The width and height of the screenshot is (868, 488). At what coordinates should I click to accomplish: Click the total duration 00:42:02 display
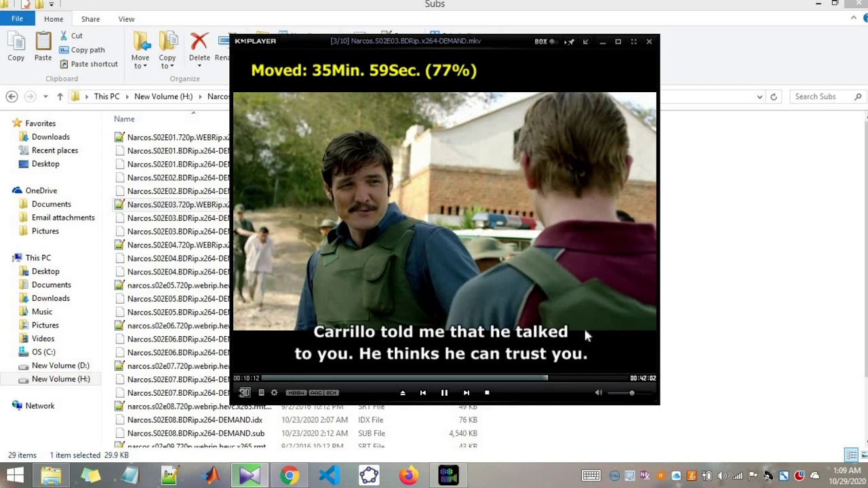643,378
